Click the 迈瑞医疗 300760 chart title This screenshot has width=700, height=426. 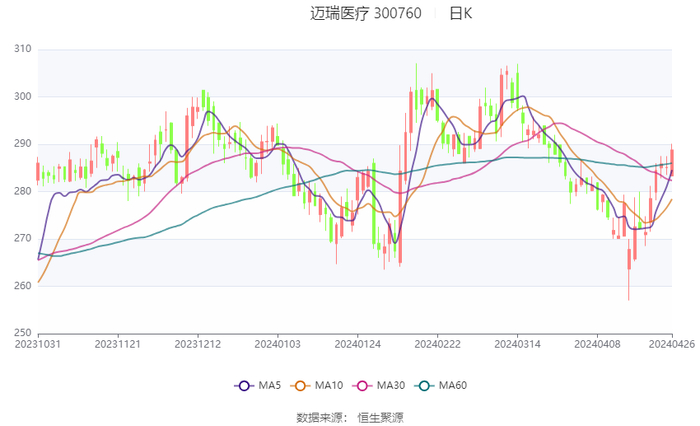[366, 14]
